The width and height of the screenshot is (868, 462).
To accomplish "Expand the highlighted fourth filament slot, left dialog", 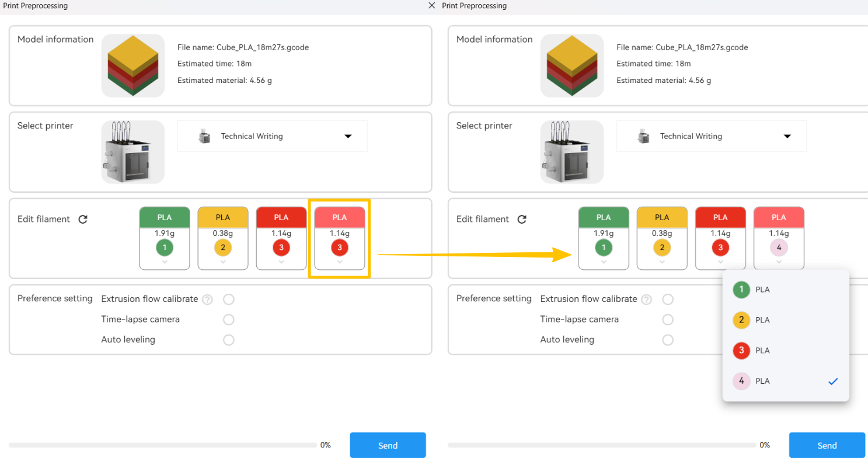I will click(x=340, y=262).
